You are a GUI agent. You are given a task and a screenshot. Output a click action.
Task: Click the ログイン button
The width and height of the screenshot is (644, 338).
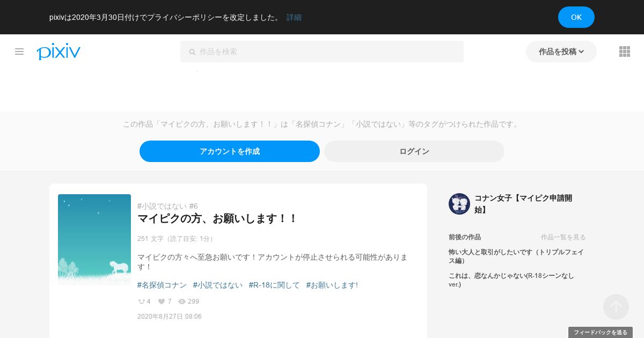[x=414, y=151]
